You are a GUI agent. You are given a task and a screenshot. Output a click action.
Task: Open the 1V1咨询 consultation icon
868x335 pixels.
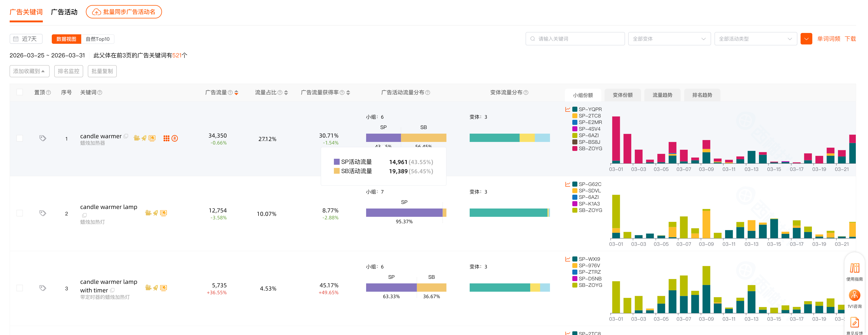pos(854,296)
